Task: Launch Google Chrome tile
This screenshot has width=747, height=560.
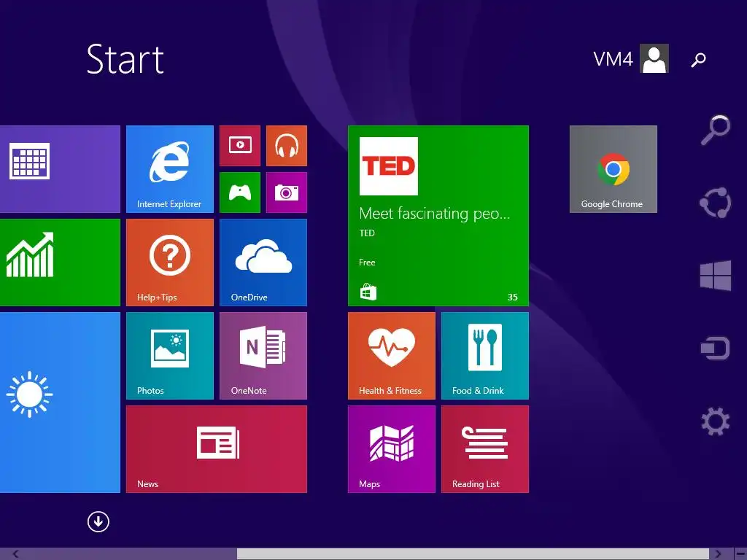Action: 613,169
